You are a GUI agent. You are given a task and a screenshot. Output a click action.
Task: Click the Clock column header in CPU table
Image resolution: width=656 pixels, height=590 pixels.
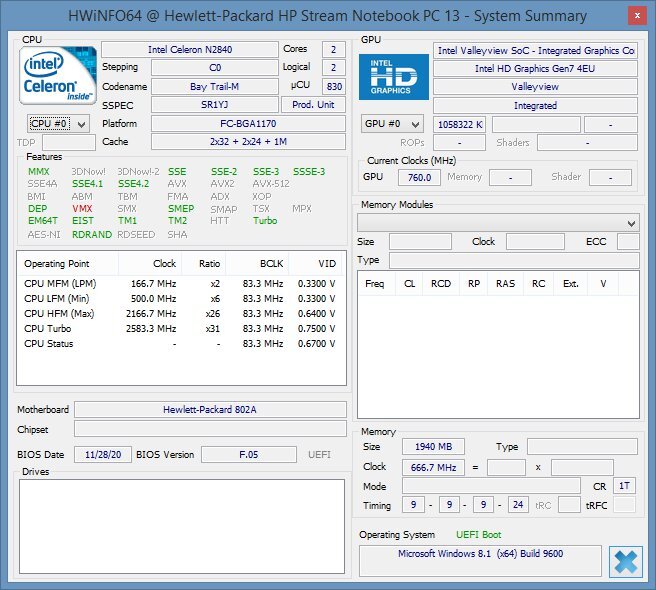point(150,264)
